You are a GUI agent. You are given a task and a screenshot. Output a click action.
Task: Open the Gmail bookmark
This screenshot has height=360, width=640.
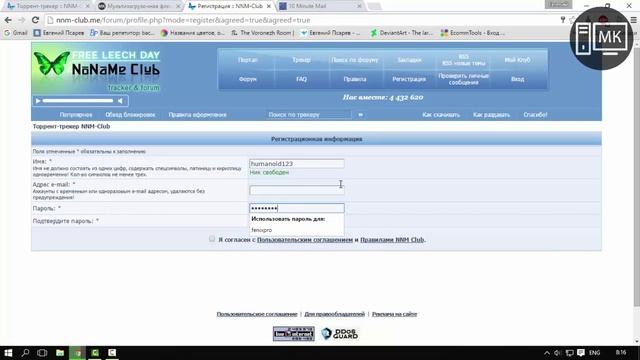click(x=16, y=33)
